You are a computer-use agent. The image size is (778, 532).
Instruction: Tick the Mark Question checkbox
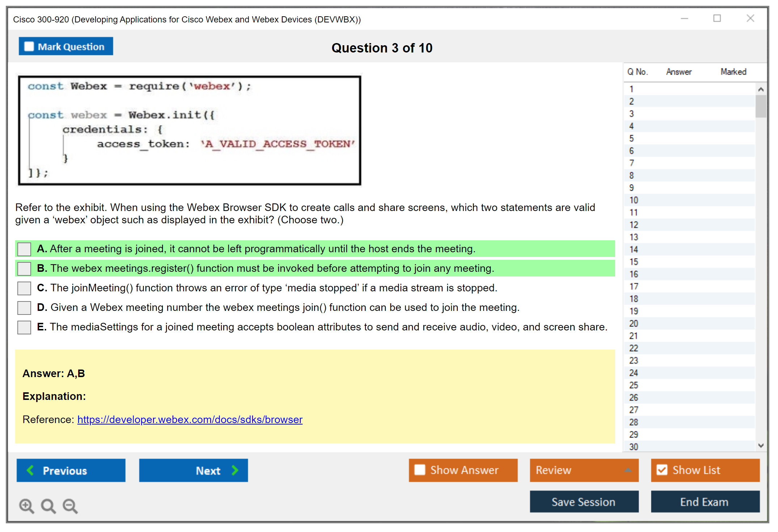point(29,46)
